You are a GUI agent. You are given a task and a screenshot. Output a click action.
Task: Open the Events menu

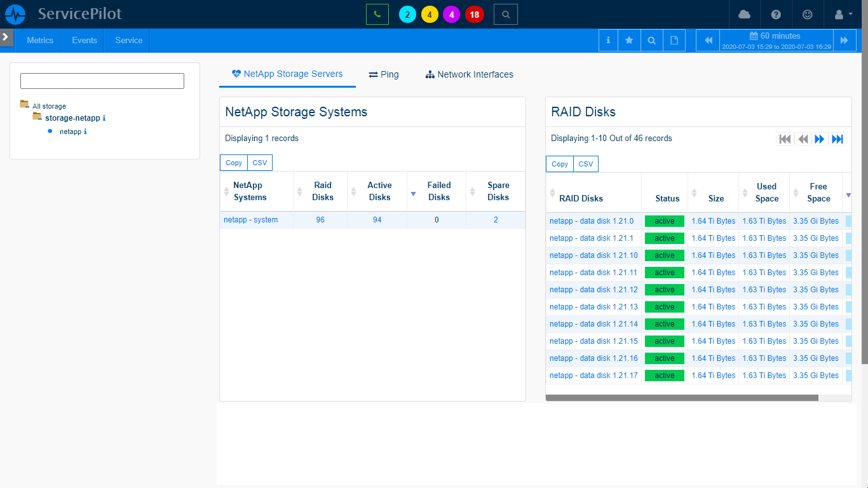[83, 40]
